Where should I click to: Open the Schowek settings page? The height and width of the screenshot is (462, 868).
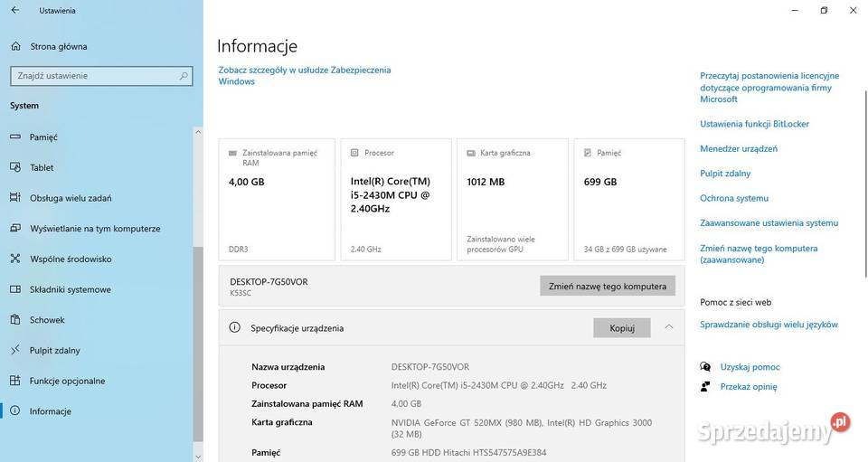pyautogui.click(x=47, y=320)
